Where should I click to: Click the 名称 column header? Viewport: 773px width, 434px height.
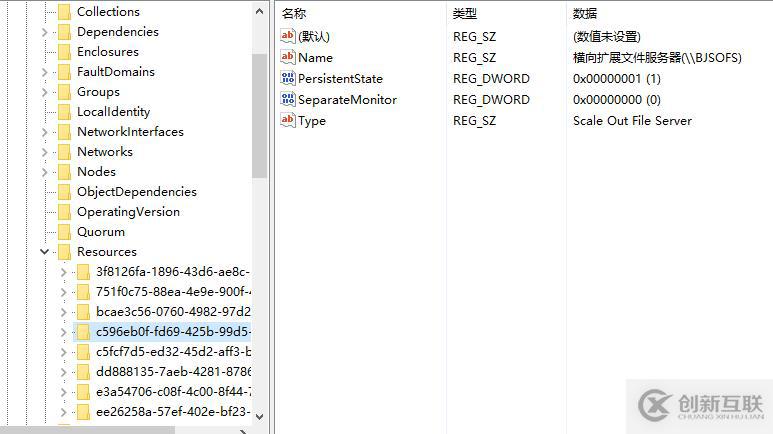coord(295,13)
